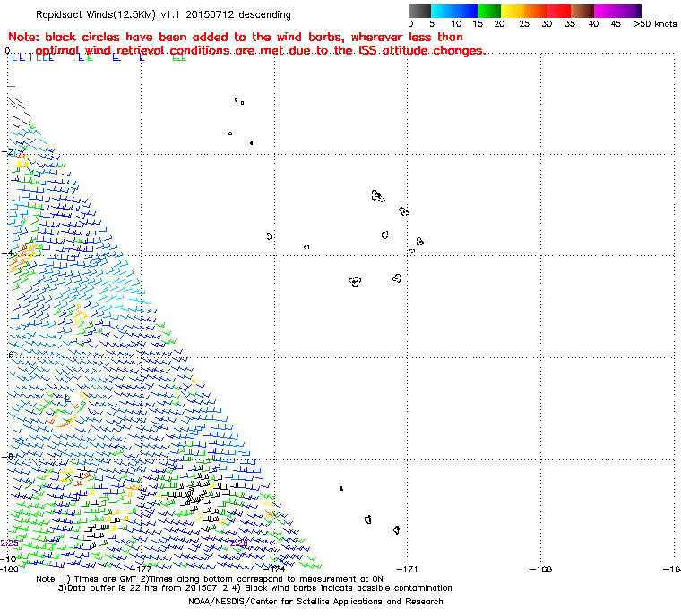
Task: Click the chart title 'Rapidscat Winds(12.5KM) v1.1'
Action: tap(108, 14)
